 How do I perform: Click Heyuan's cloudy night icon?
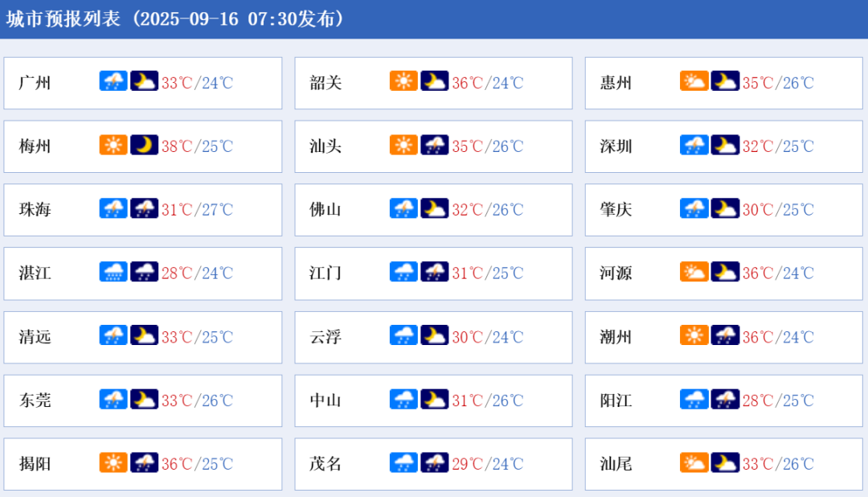coord(725,272)
